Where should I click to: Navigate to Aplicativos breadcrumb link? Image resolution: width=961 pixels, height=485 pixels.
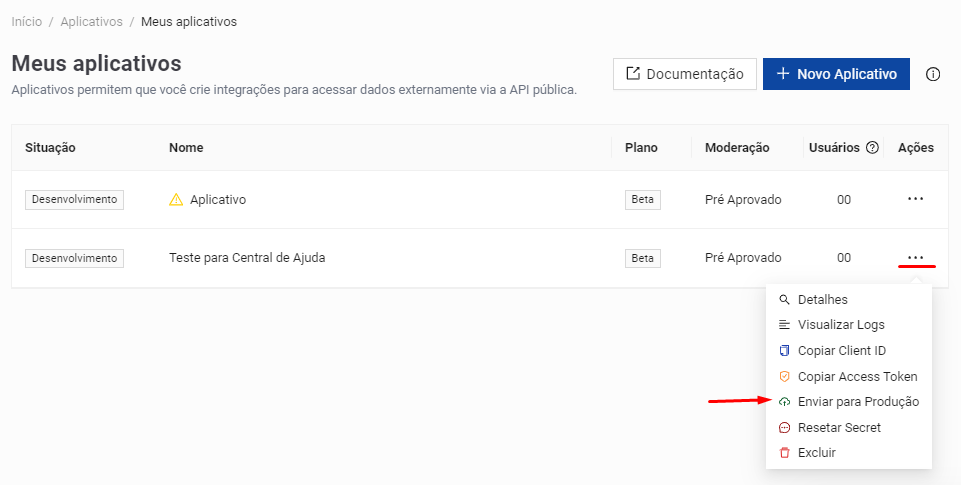[91, 21]
